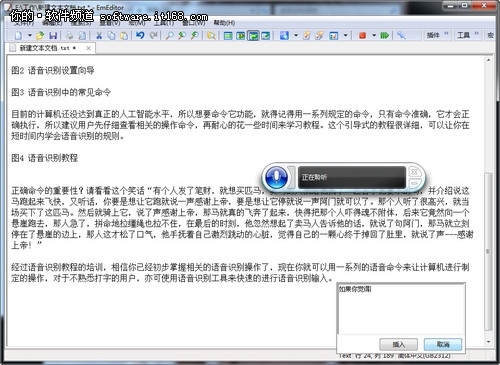500x365 pixels.
Task: Click the Copy icon in the toolbar
Action: [111, 35]
